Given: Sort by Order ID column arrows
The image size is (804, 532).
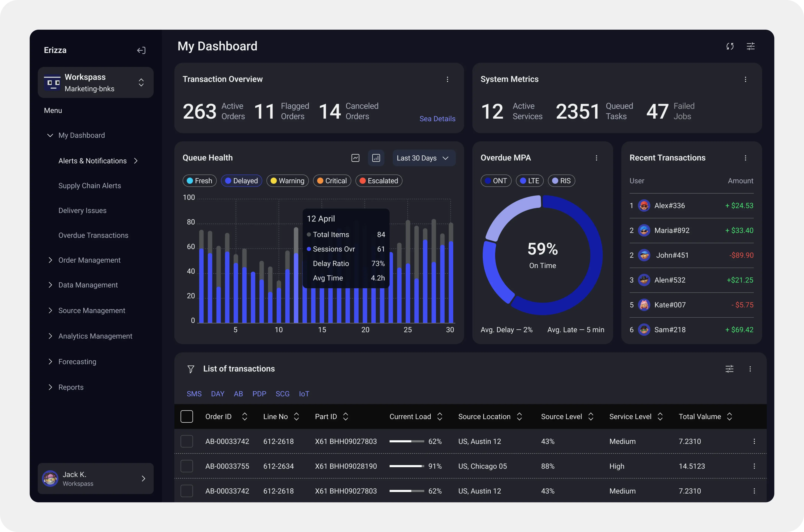Looking at the screenshot, I should [x=244, y=417].
